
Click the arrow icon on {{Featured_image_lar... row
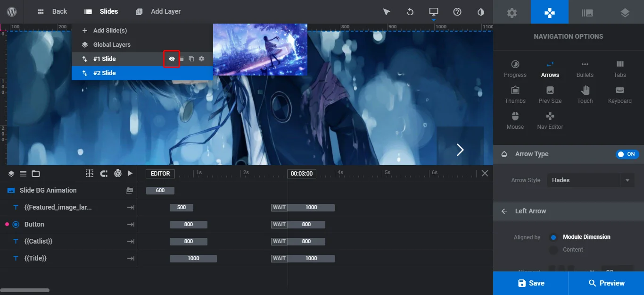point(131,208)
